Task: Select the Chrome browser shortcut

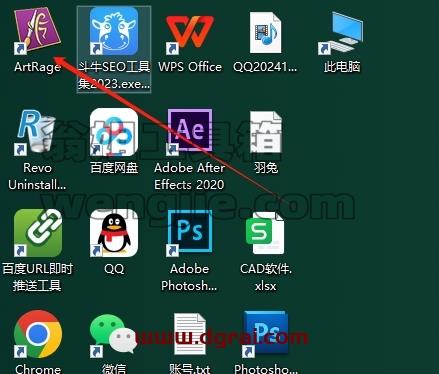Action: pos(38,334)
